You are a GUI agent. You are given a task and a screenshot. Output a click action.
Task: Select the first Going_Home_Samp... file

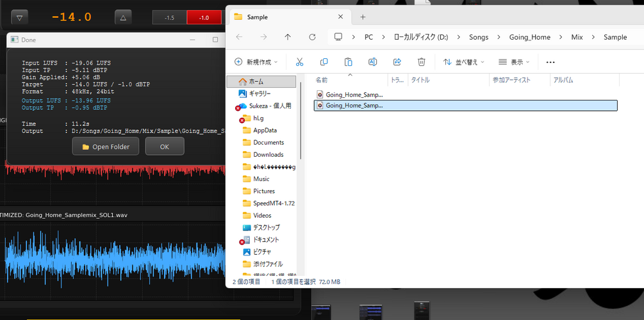point(465,94)
